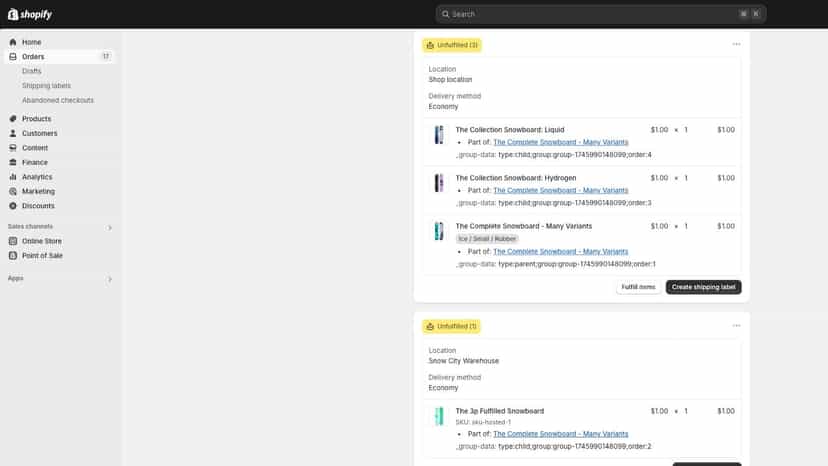Image resolution: width=828 pixels, height=466 pixels.
Task: Open the Snow City Warehouse card's more-actions menu
Action: pyautogui.click(x=736, y=325)
